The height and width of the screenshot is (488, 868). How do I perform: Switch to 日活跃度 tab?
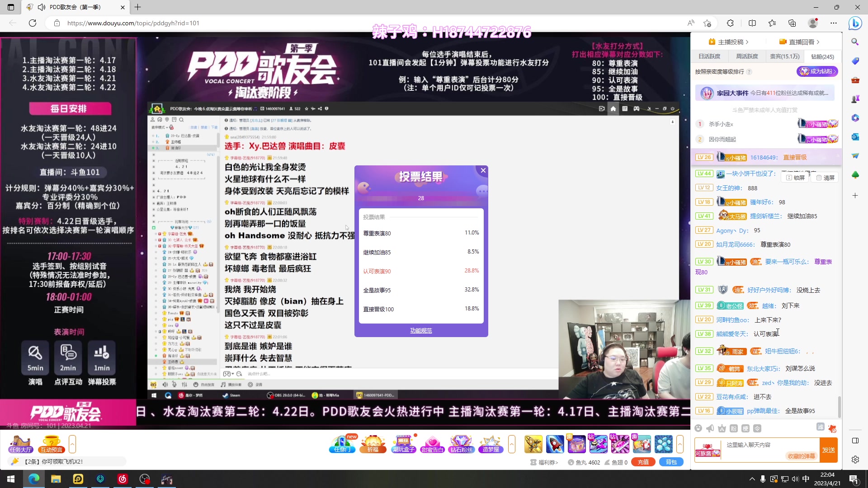coord(709,56)
